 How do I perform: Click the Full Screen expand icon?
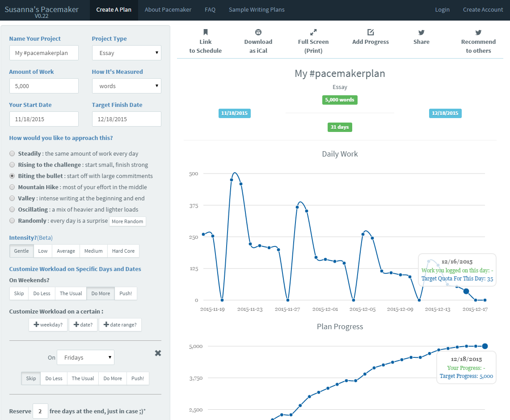[x=313, y=32]
